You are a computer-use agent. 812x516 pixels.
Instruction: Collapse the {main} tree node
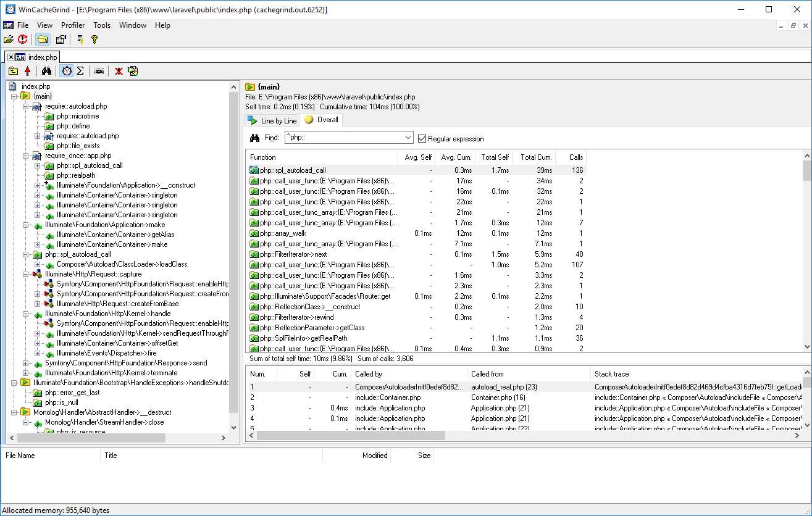coord(14,96)
